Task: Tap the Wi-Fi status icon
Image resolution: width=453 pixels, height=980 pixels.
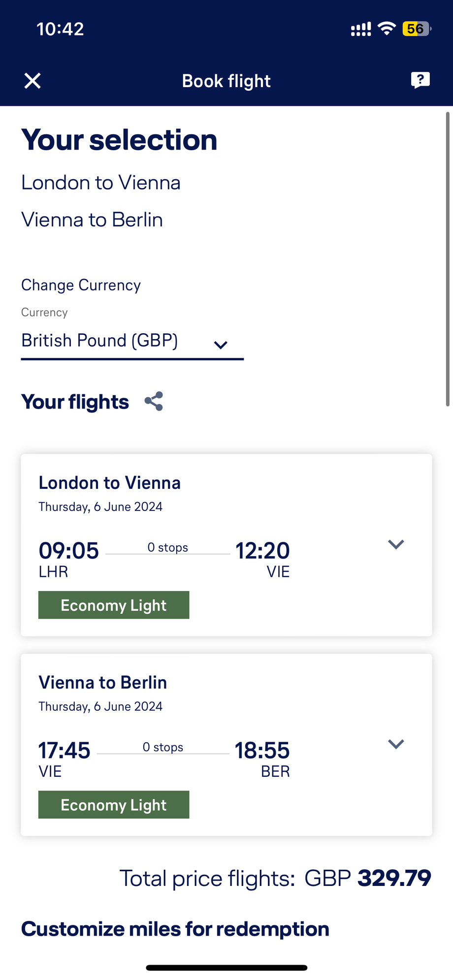Action: (387, 29)
